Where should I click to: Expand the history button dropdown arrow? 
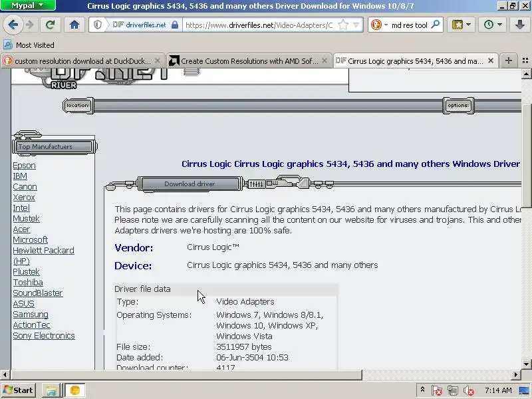coord(500,25)
